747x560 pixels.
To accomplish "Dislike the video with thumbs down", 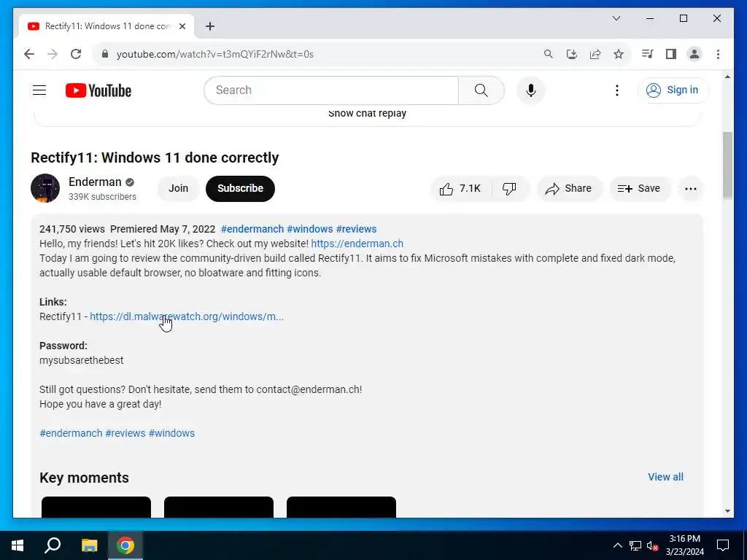I will click(509, 189).
